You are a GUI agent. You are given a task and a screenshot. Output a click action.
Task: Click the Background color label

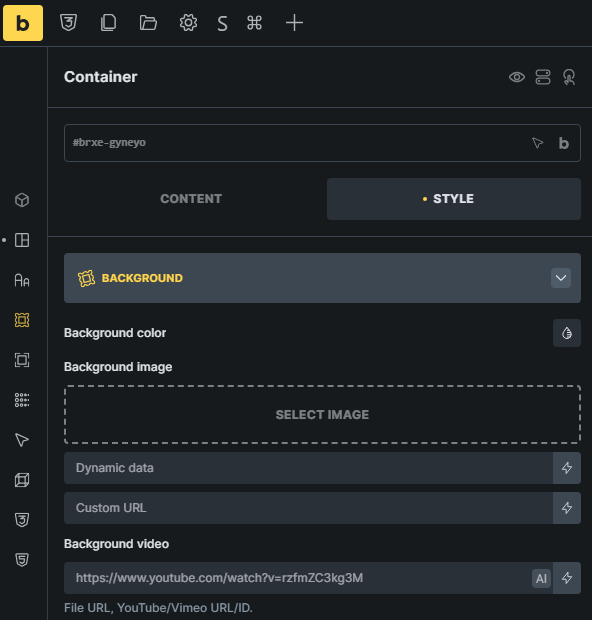coord(115,333)
